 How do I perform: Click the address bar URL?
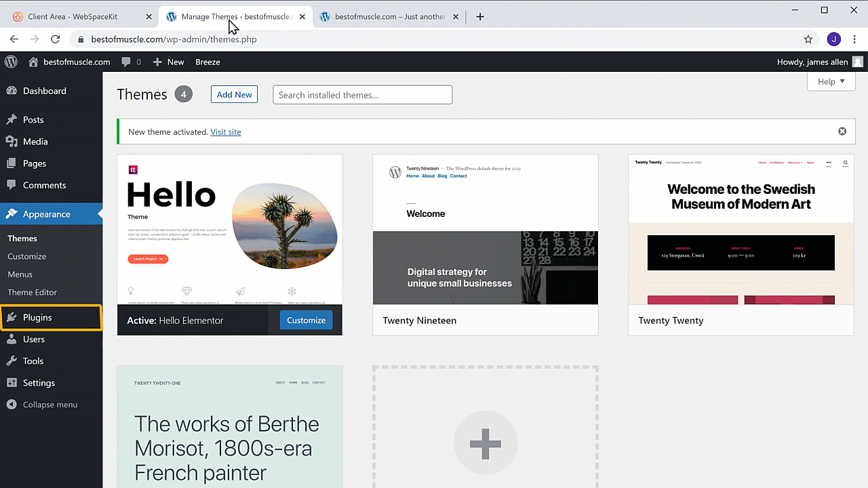(174, 39)
